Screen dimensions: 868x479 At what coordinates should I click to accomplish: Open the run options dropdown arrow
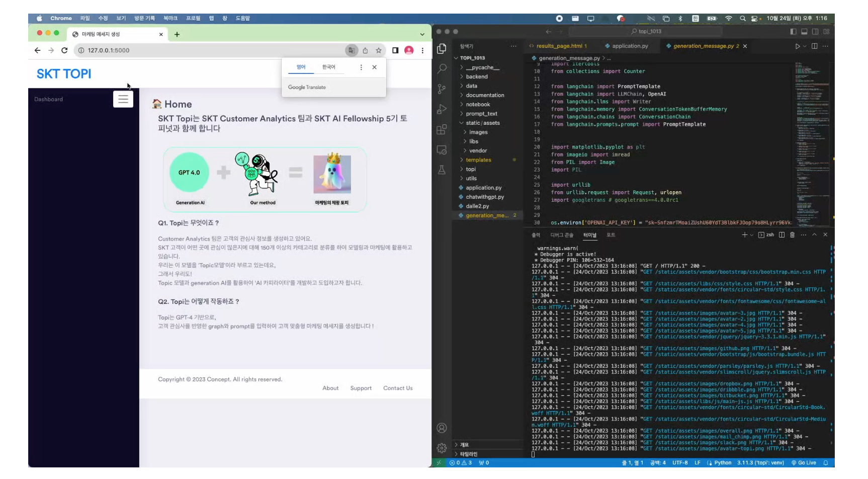pyautogui.click(x=805, y=46)
